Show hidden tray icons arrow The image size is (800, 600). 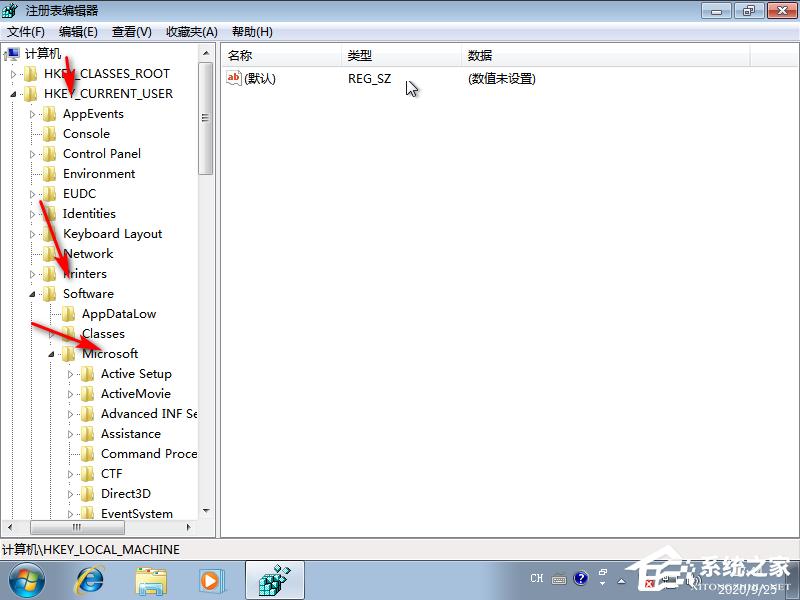coord(621,581)
